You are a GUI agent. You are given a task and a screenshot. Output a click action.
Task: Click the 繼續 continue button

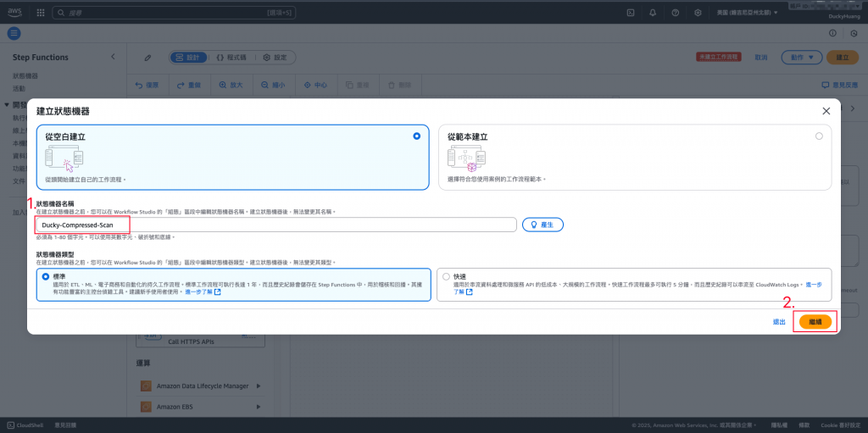[x=815, y=322]
